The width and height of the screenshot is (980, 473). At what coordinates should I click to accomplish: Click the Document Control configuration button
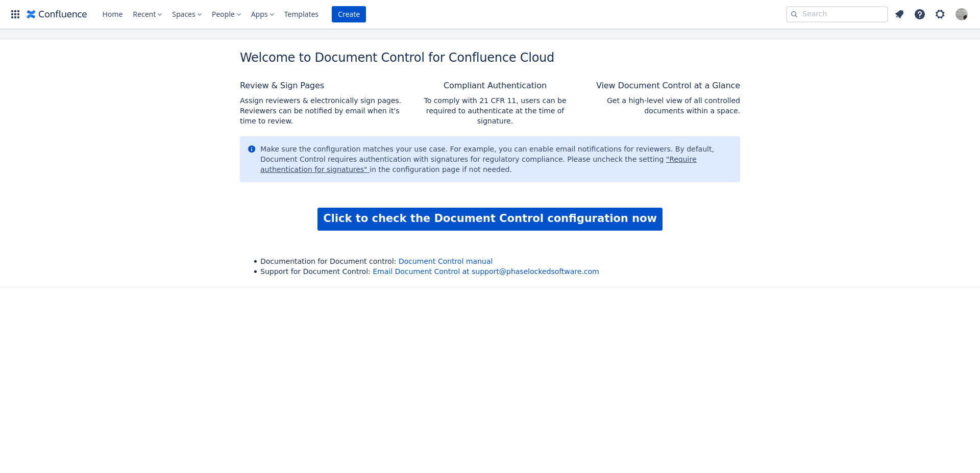pos(489,219)
